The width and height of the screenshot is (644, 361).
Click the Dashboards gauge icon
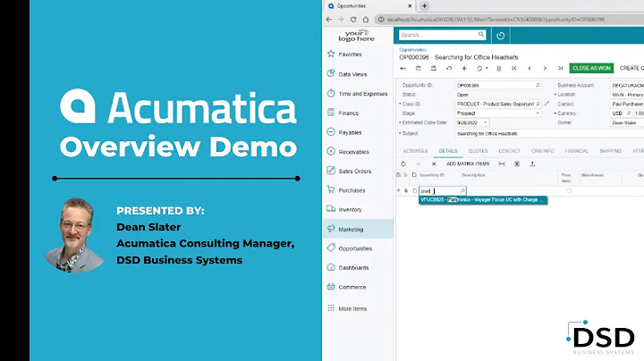pyautogui.click(x=331, y=267)
